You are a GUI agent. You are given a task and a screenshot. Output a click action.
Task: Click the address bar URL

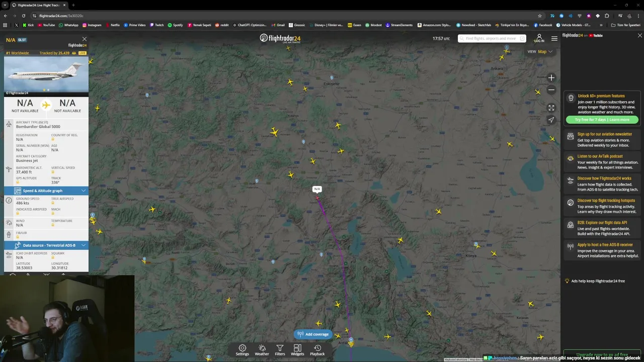pos(61,16)
